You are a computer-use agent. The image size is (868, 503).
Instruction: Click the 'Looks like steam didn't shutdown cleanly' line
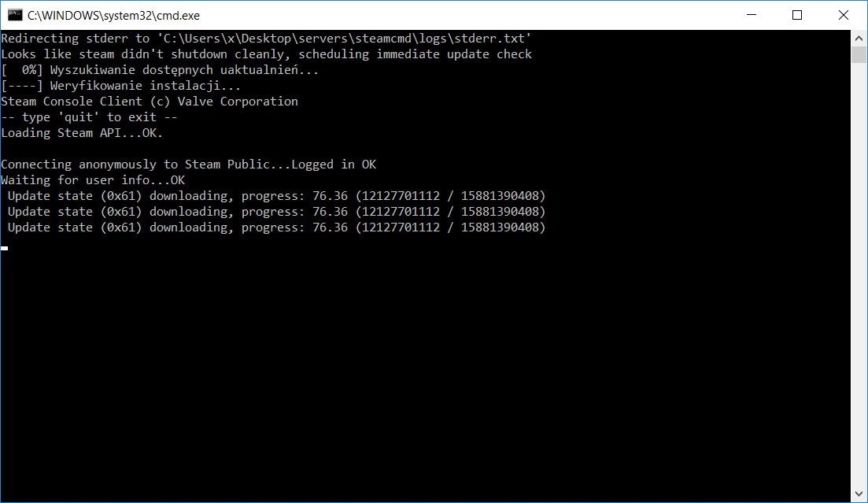[266, 54]
